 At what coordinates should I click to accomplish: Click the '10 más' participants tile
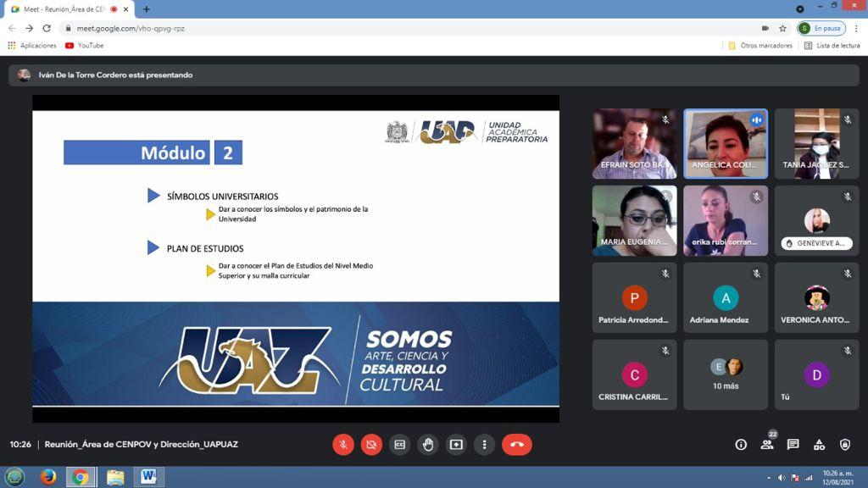pyautogui.click(x=726, y=374)
